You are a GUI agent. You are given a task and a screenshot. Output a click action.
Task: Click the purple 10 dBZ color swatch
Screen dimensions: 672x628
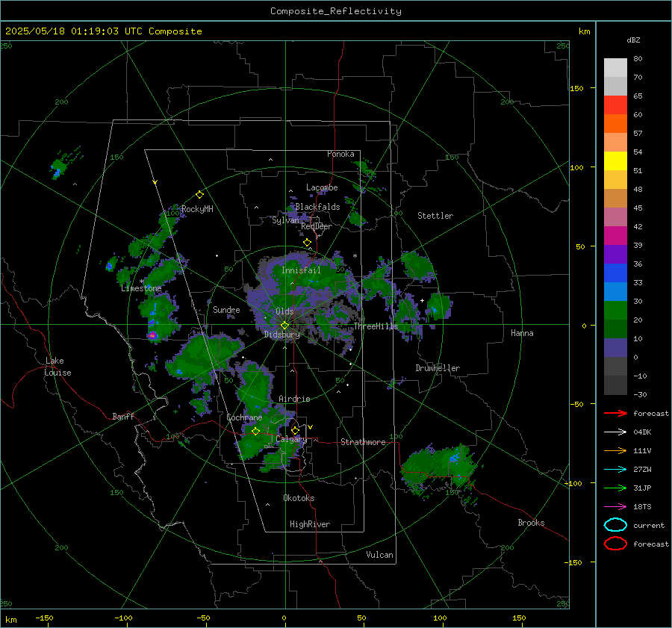615,347
